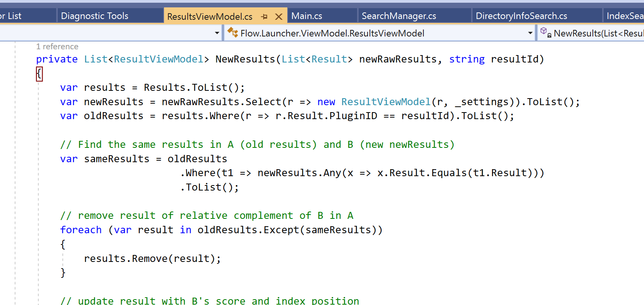Select the ResultsViewModel.cs tab
Screen dimensions: 644x305
click(210, 17)
